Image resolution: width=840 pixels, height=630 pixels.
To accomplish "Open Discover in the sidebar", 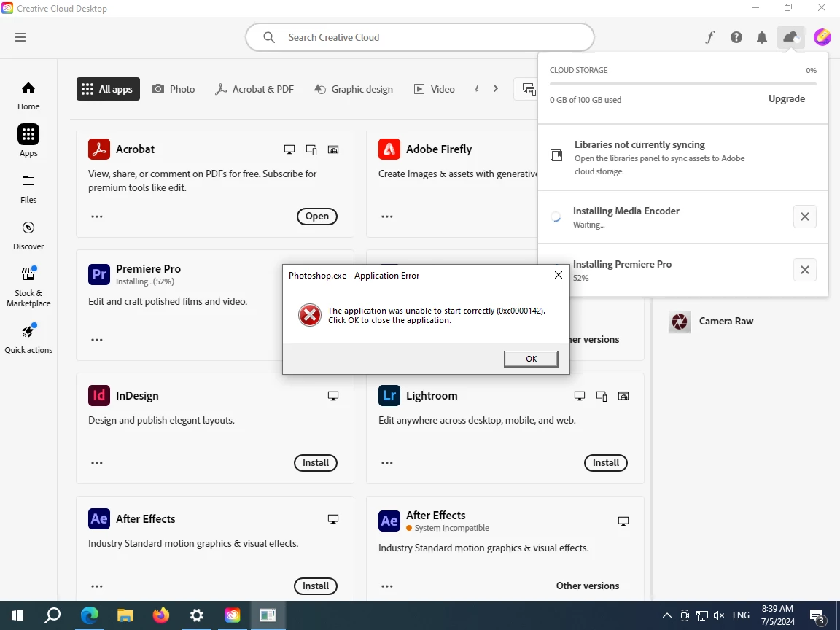I will point(28,236).
